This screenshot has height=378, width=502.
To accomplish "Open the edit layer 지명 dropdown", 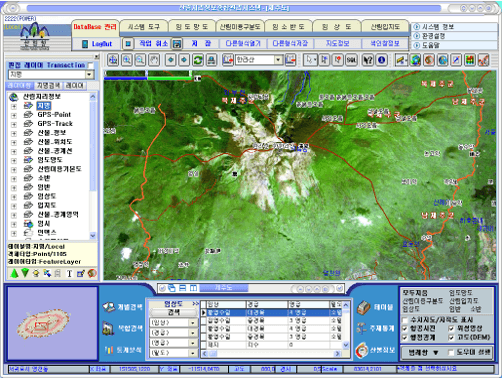I will coord(89,74).
